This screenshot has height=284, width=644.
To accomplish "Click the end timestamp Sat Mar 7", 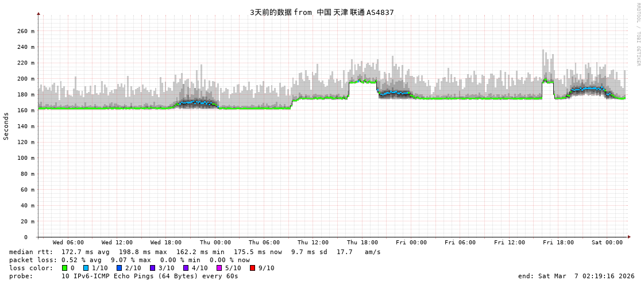I will pos(576,276).
